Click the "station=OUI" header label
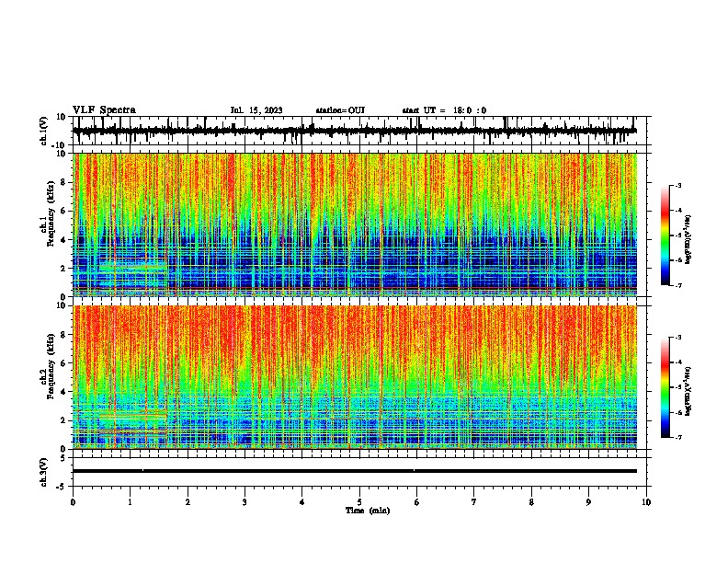 point(340,110)
